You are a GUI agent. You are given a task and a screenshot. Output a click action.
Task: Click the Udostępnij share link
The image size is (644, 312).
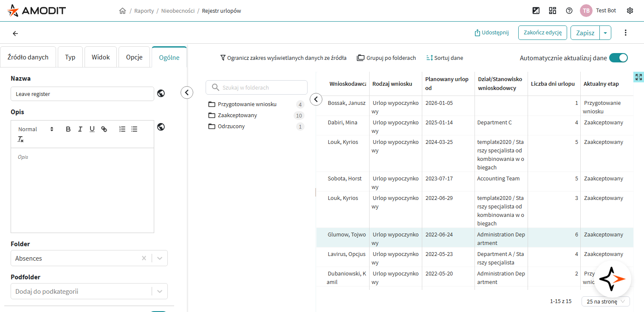pyautogui.click(x=491, y=33)
